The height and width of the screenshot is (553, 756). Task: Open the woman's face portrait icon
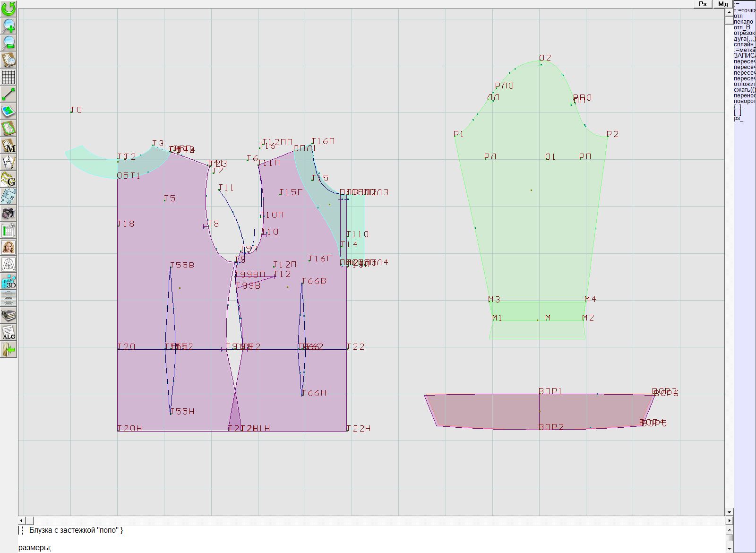[9, 247]
